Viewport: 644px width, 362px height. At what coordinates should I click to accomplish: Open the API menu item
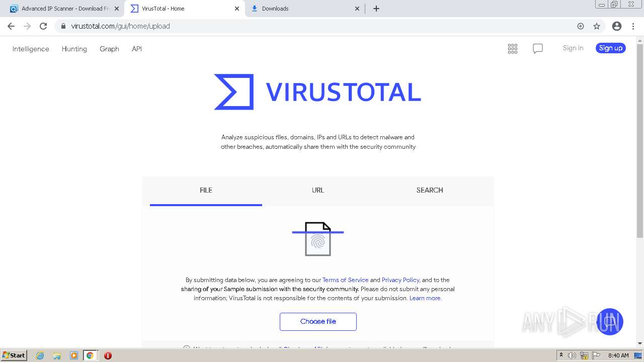[137, 49]
